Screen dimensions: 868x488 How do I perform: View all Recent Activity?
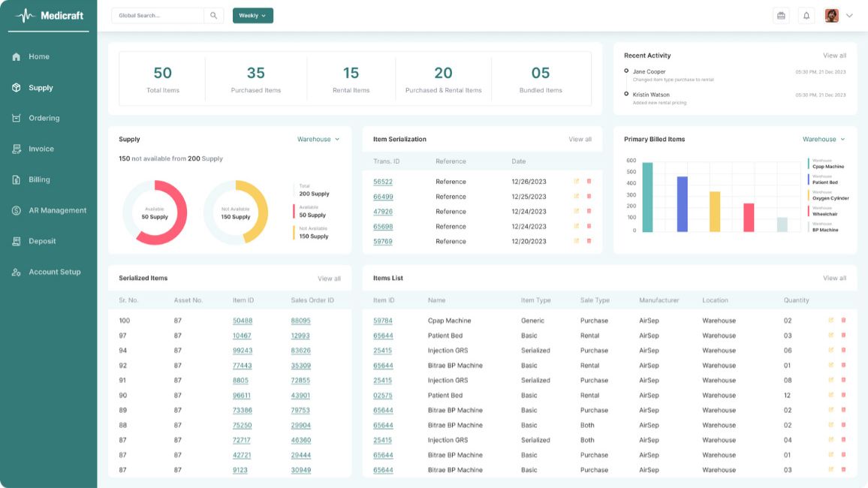[x=834, y=56]
